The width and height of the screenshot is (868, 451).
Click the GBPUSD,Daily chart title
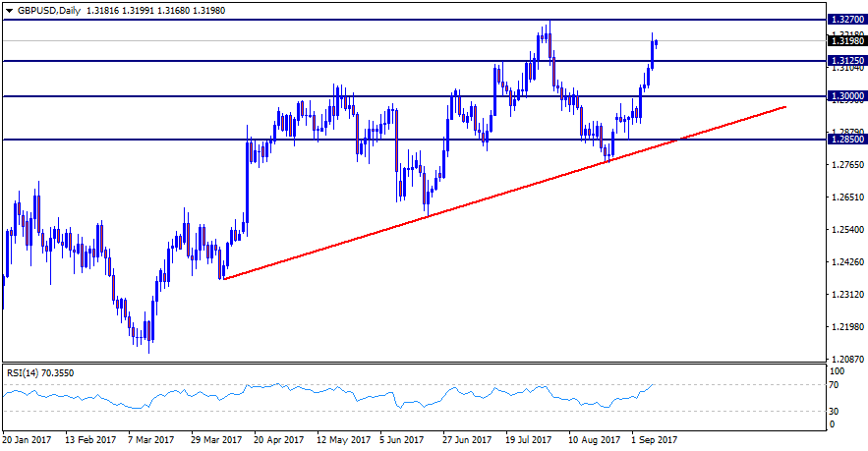click(x=51, y=9)
